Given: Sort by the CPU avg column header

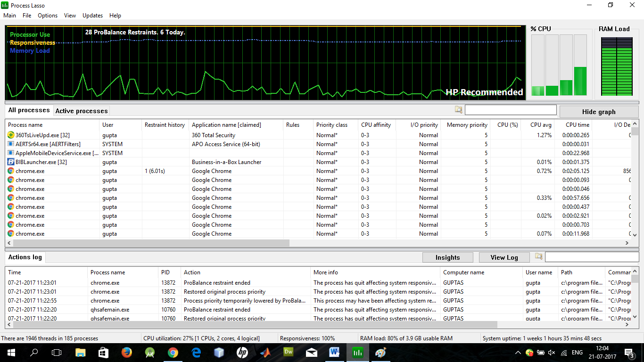Looking at the screenshot, I should tap(541, 125).
